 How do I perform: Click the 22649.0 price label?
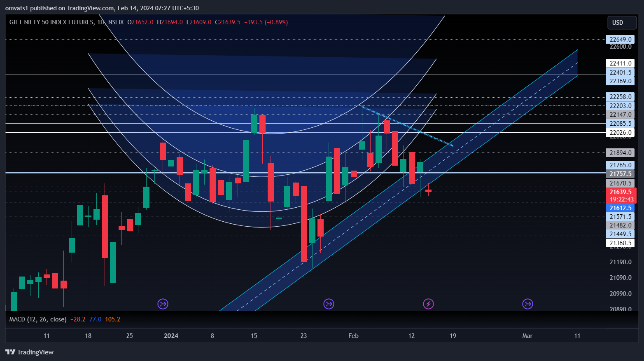point(620,40)
